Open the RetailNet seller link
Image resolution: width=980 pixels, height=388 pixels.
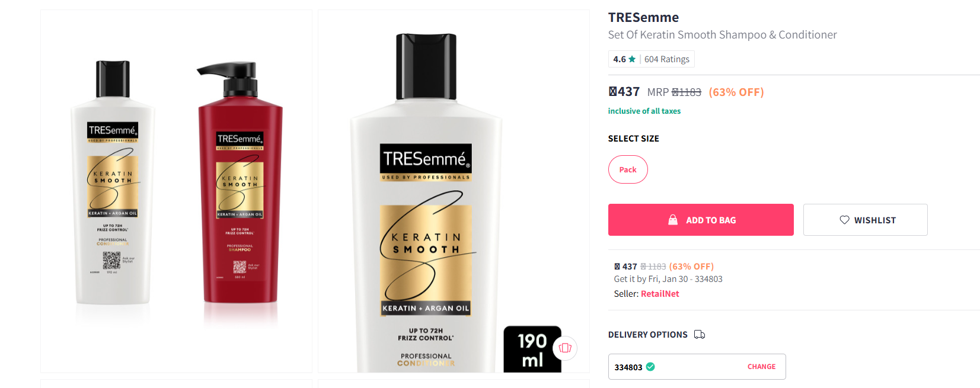click(x=660, y=294)
